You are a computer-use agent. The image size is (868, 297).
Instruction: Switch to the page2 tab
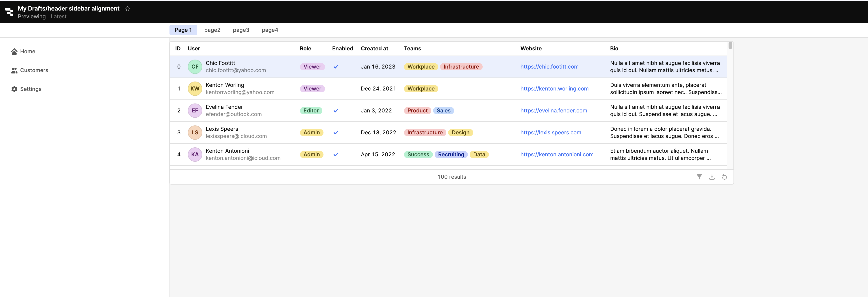coord(212,30)
